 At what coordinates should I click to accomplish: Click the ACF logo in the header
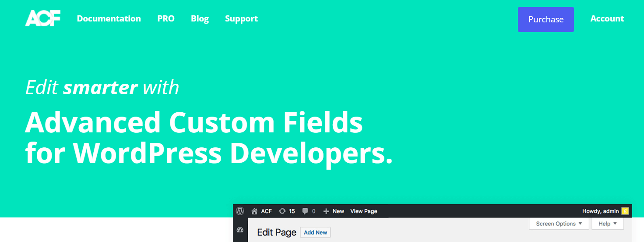coord(42,18)
